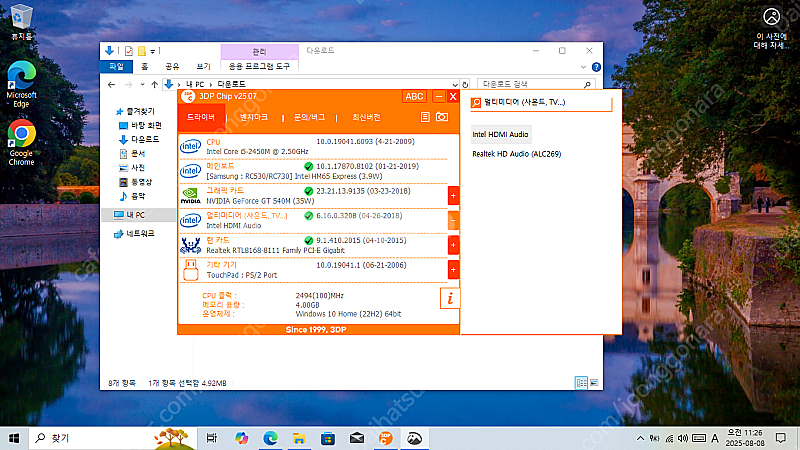Click the Intel CPU logo icon
The height and width of the screenshot is (450, 800).
tap(190, 147)
